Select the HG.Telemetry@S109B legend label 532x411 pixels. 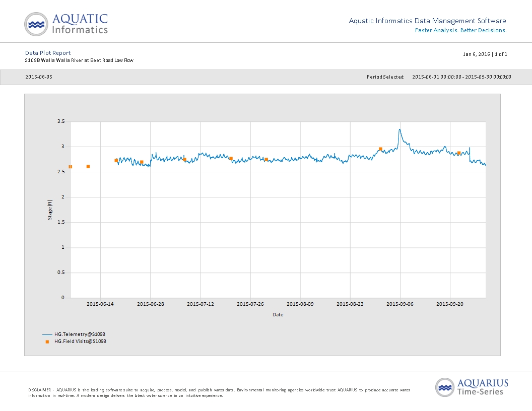coord(80,334)
